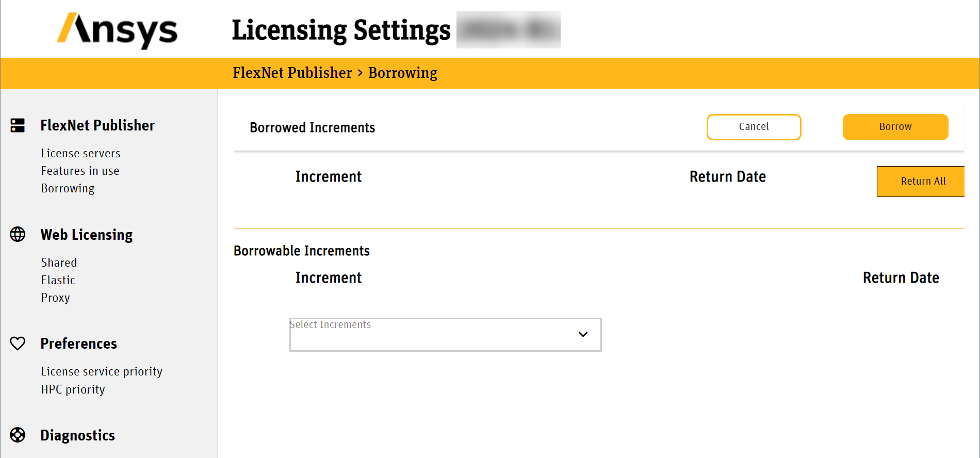Click the Preferences heart icon

click(18, 343)
